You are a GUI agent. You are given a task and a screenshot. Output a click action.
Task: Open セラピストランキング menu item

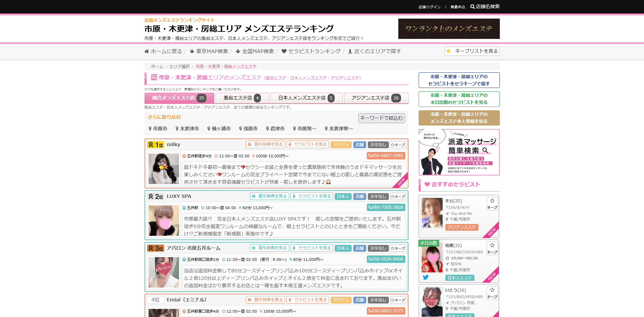[x=311, y=51]
